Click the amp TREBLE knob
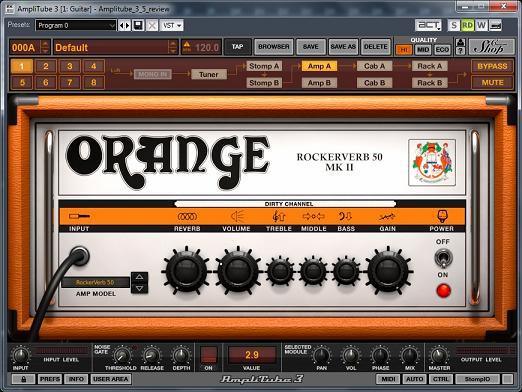The height and width of the screenshot is (392, 522). (280, 271)
